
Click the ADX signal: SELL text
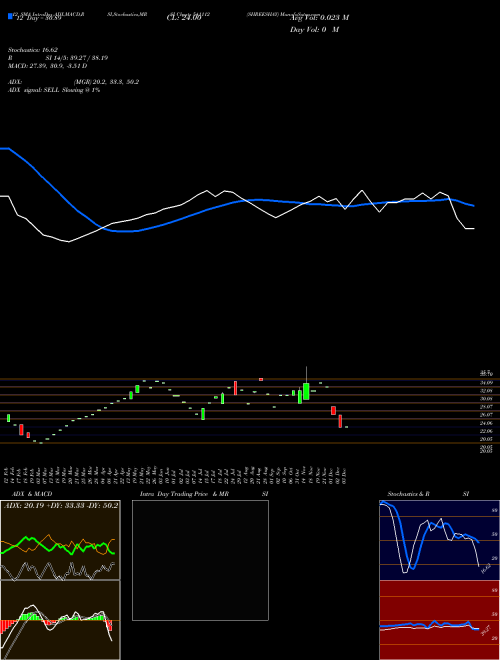coord(54,90)
